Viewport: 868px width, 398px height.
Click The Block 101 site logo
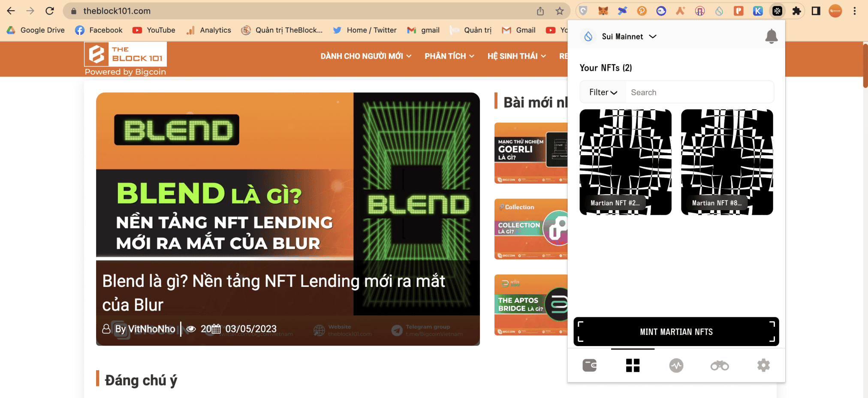click(126, 54)
